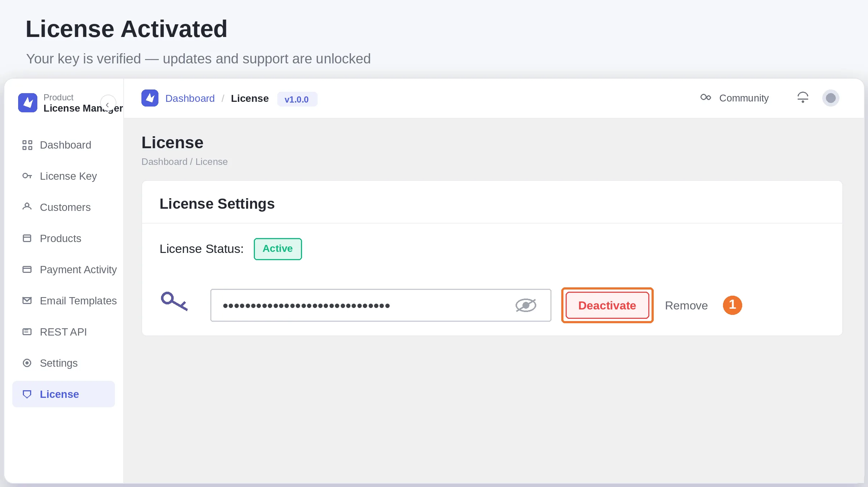Image resolution: width=868 pixels, height=487 pixels.
Task: Toggle license key visibility eye icon
Action: tap(526, 305)
